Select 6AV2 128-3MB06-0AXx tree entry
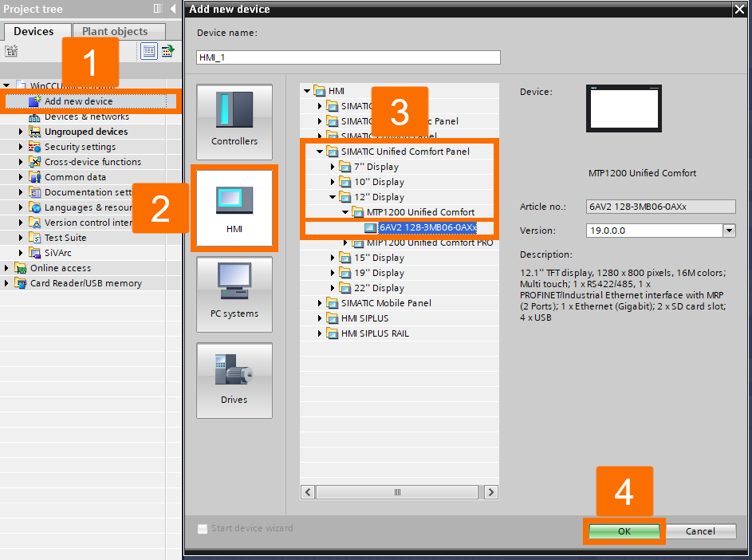This screenshot has width=752, height=560. [x=427, y=227]
